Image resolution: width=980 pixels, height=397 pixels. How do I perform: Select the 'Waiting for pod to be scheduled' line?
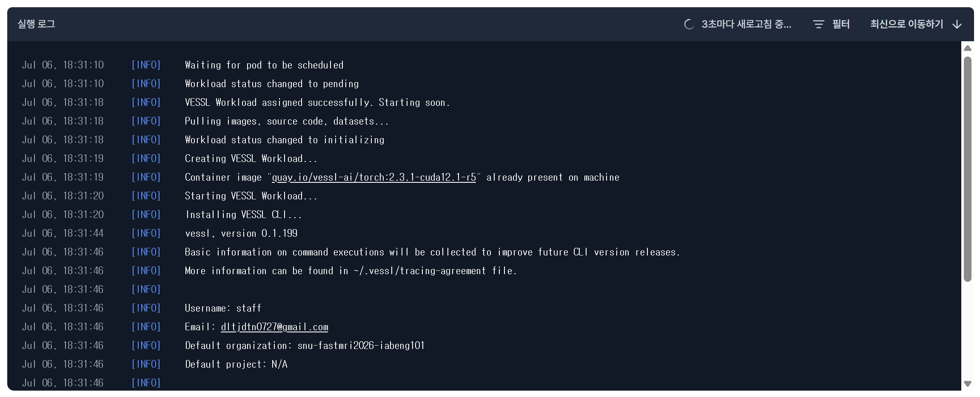[264, 65]
